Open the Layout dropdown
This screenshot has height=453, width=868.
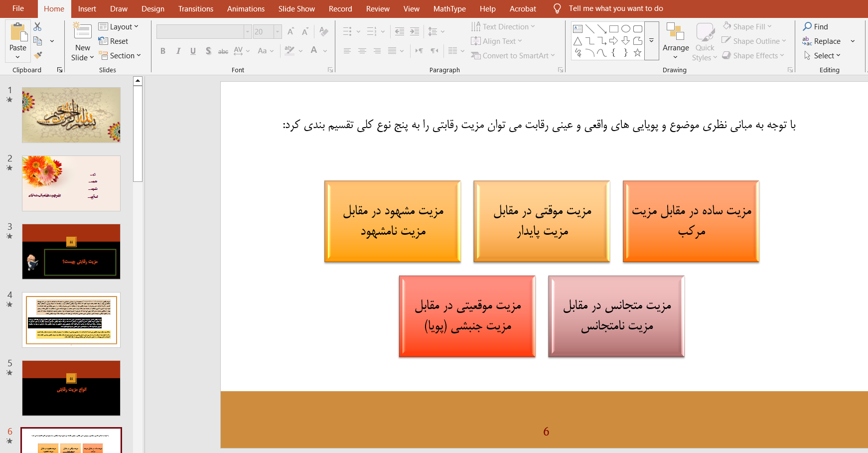[119, 27]
